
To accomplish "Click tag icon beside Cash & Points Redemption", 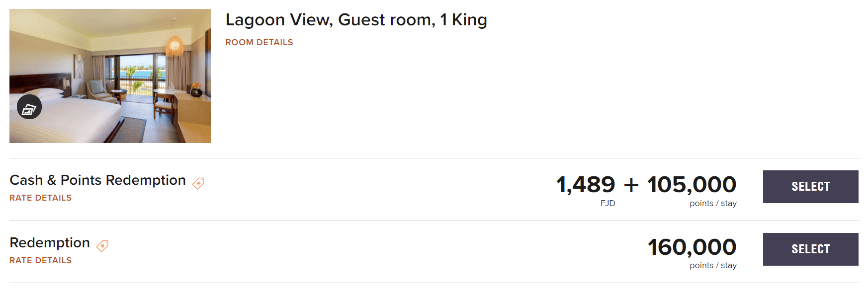I will coord(198,183).
